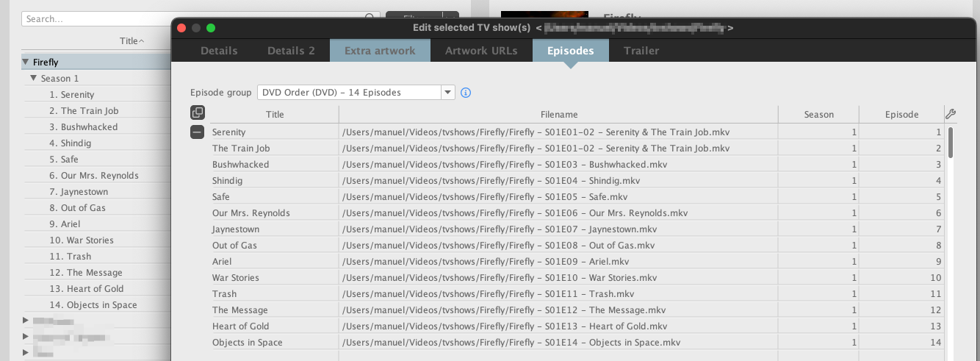Select 5. Safe in the tree
980x361 pixels.
(64, 160)
